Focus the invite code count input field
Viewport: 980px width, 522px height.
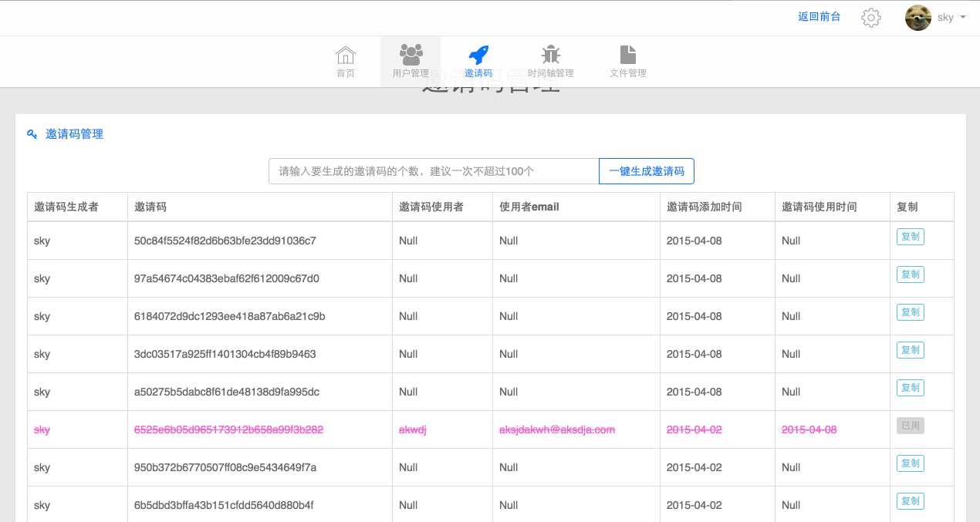point(434,171)
